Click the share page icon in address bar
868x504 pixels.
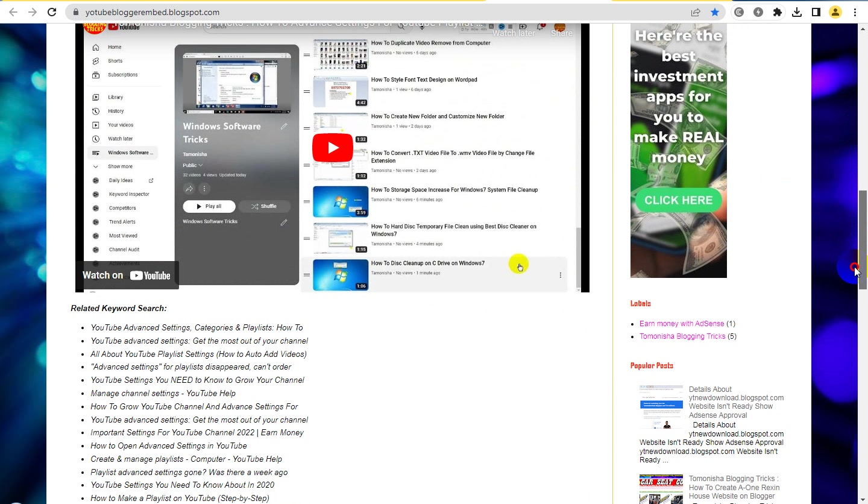click(696, 12)
